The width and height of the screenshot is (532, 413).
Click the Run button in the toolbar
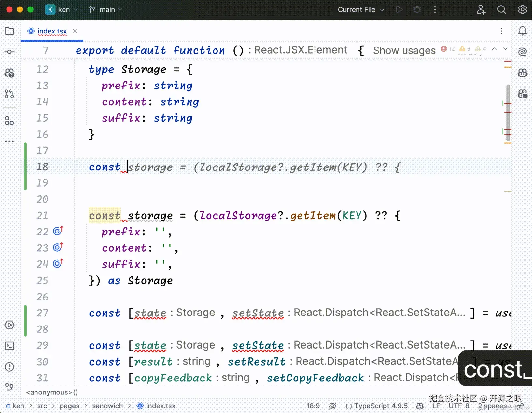[x=399, y=9]
